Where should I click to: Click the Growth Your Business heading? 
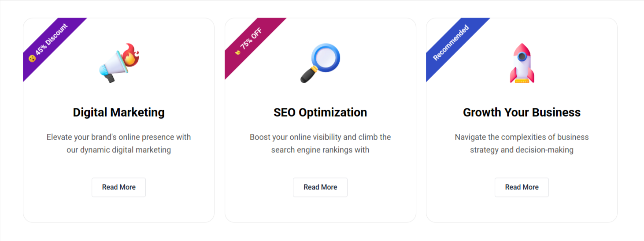(x=522, y=112)
